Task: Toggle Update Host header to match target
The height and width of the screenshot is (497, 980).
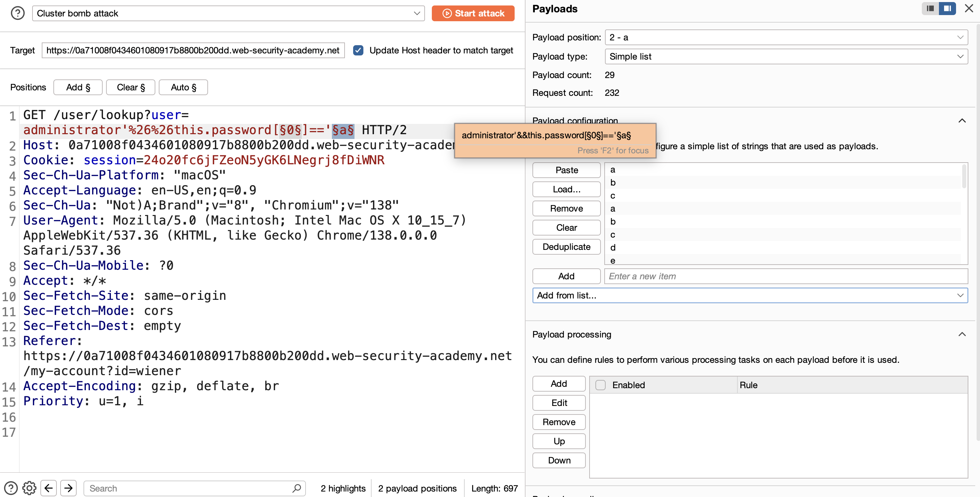Action: point(358,50)
